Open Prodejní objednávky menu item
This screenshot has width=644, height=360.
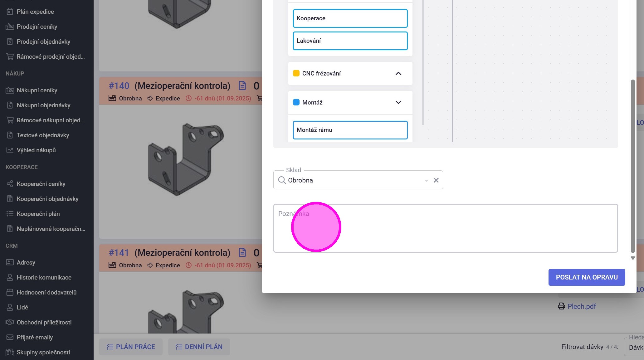click(43, 41)
